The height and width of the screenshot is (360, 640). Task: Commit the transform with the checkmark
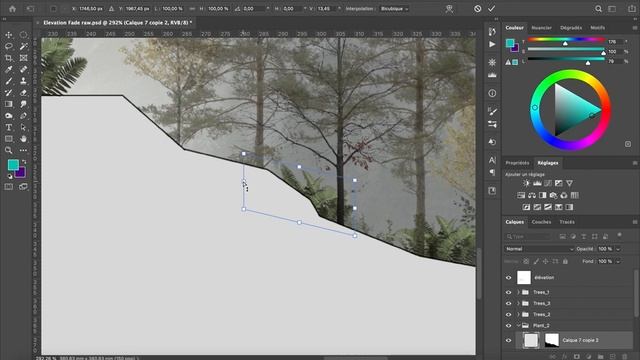[491, 8]
